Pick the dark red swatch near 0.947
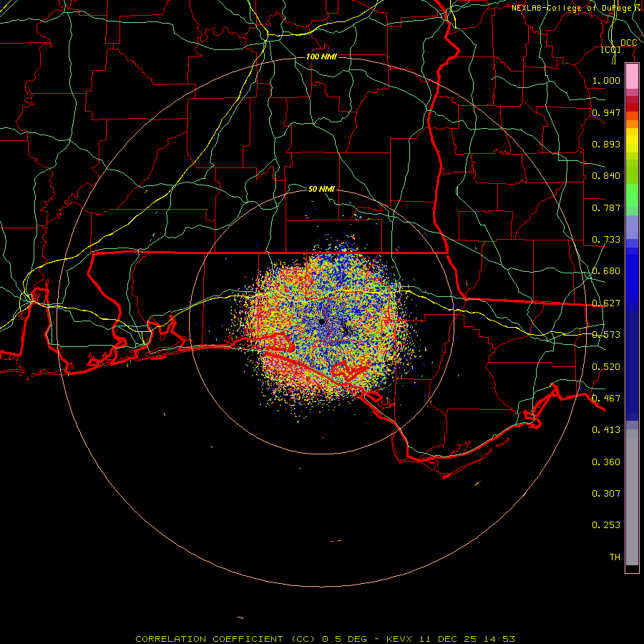 632,107
